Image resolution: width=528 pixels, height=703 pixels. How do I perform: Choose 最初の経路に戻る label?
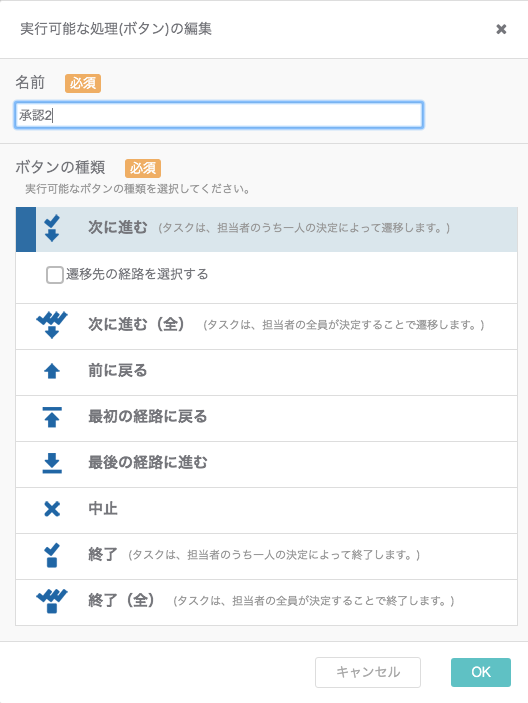[x=147, y=417]
